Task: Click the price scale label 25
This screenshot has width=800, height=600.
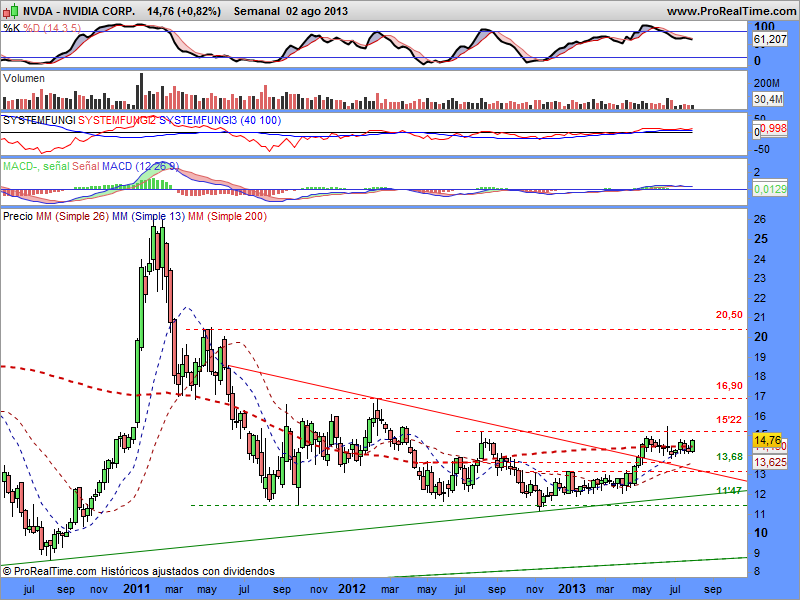Action: click(x=761, y=239)
